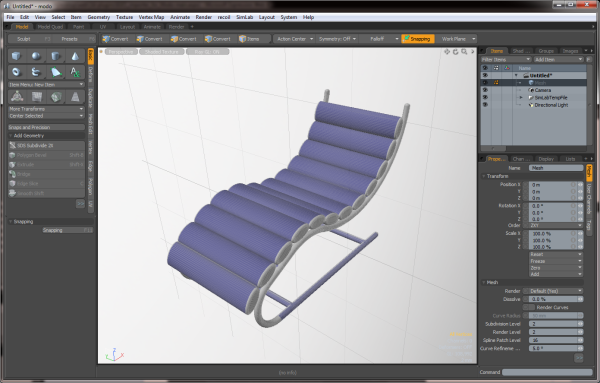Adjust the Dissolve percentage slider
Screen dimensions: 600x383
(556, 299)
